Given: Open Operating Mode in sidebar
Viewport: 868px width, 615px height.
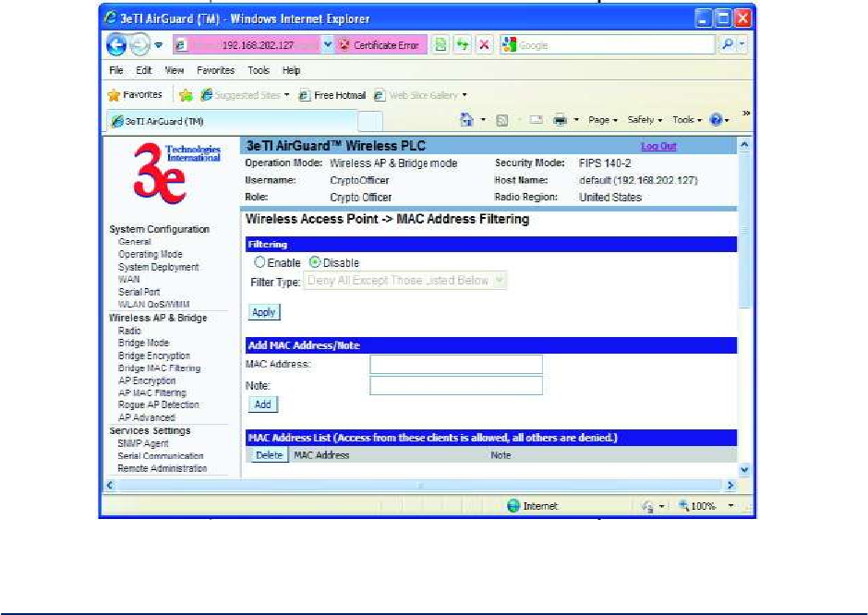Looking at the screenshot, I should pos(150,254).
